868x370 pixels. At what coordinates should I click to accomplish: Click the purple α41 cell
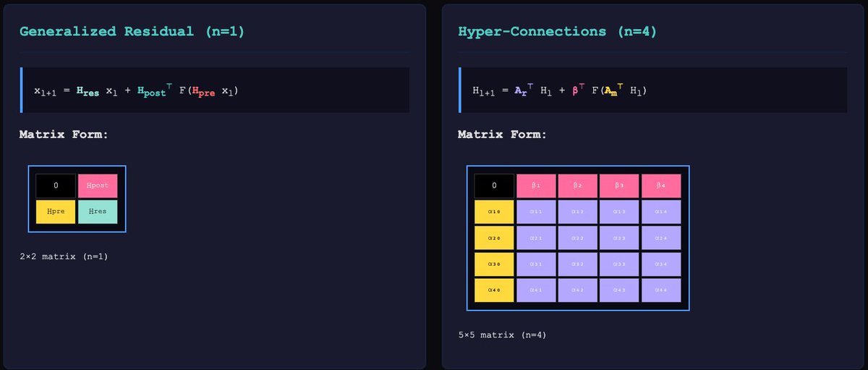point(536,290)
